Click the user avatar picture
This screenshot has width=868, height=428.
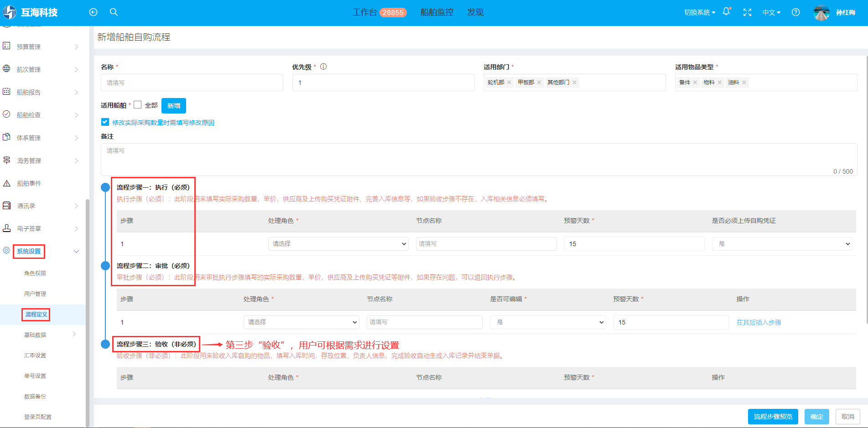coord(821,13)
